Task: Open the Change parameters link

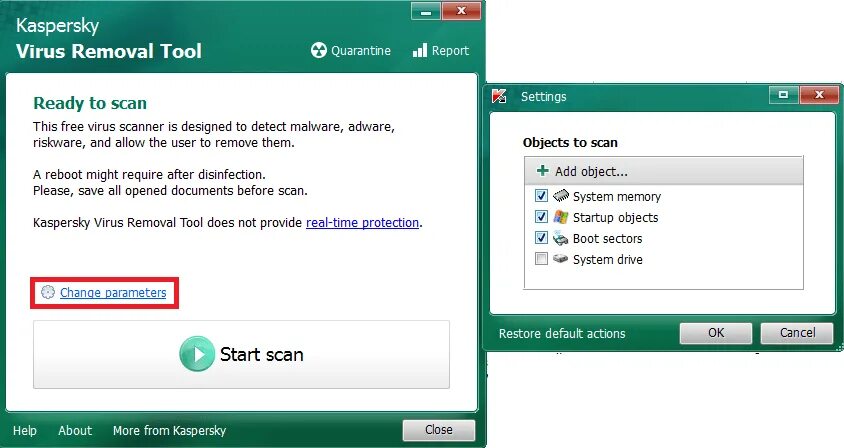Action: [x=113, y=292]
